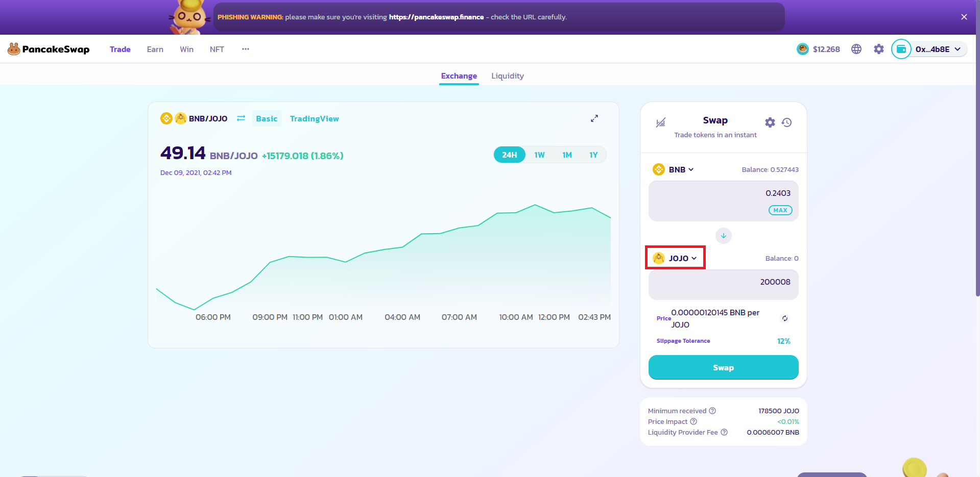980x477 pixels.
Task: Click the 178500 JOJO minimum received value
Action: 779,411
